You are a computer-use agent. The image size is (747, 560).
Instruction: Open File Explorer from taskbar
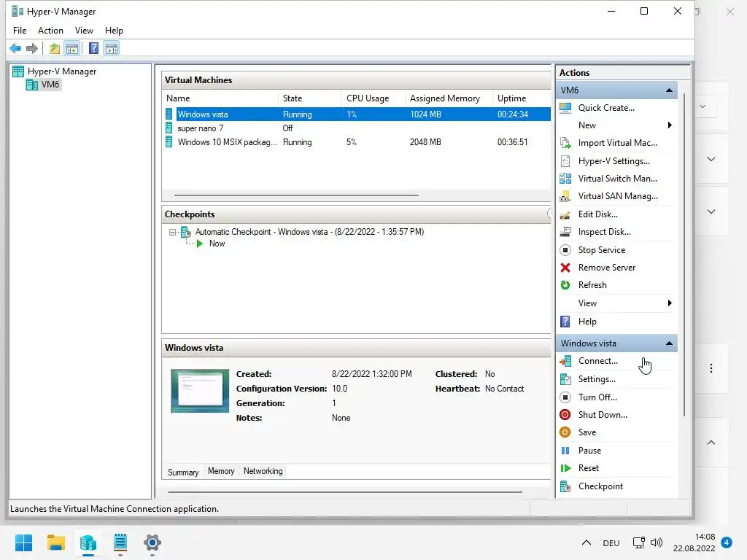coord(55,542)
